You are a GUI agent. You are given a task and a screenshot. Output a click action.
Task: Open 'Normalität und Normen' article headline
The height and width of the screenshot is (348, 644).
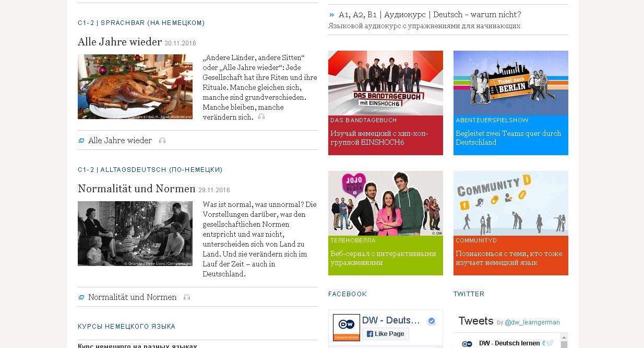tap(136, 189)
